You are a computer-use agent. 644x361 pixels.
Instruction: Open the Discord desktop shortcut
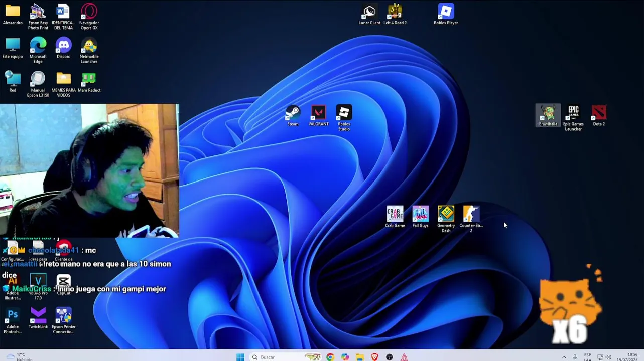(x=63, y=48)
